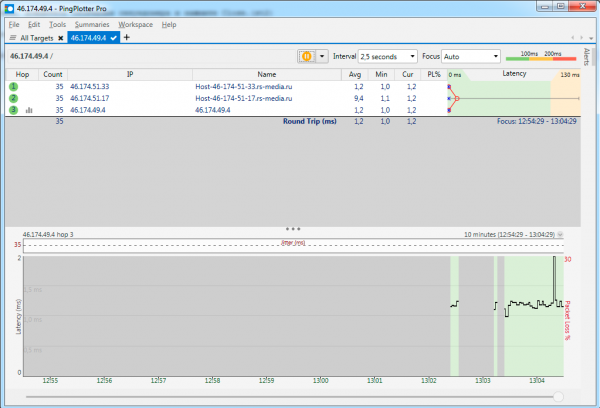
Task: Select hop 1 green circle icon
Action: [x=13, y=86]
